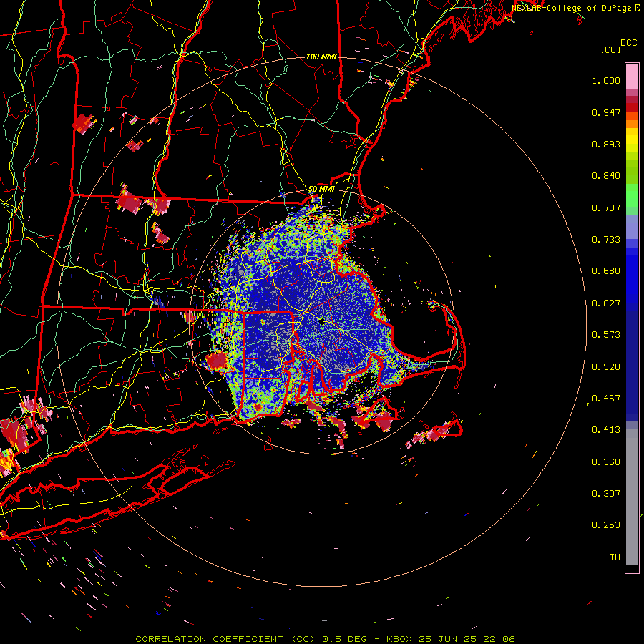Screen dimensions: 644x644
Task: Click the 100 NMI range ring label
Action: [321, 57]
